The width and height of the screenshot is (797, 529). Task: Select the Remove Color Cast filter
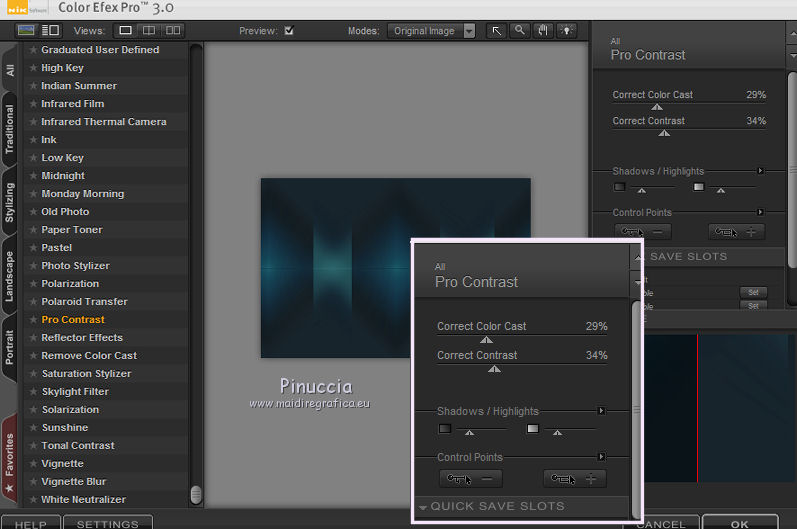89,356
